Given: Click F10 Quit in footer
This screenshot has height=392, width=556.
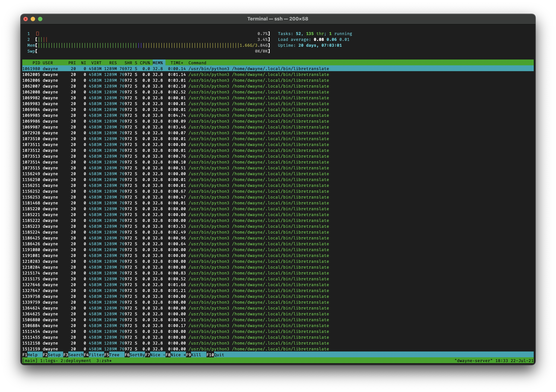Looking at the screenshot, I should tap(215, 355).
